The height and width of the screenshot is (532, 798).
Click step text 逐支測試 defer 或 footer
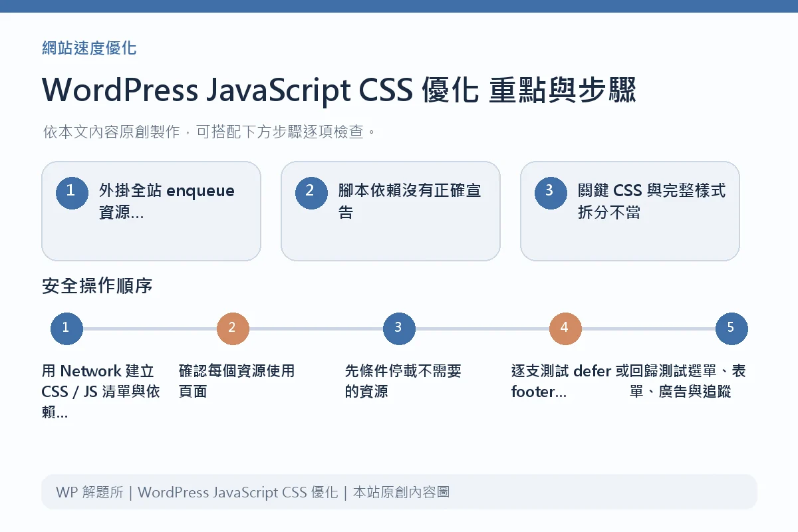coord(569,381)
